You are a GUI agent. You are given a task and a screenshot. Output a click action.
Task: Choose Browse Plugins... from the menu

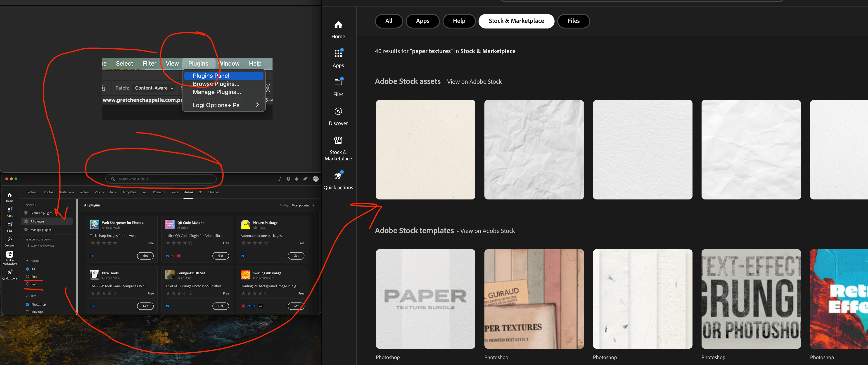(x=216, y=84)
